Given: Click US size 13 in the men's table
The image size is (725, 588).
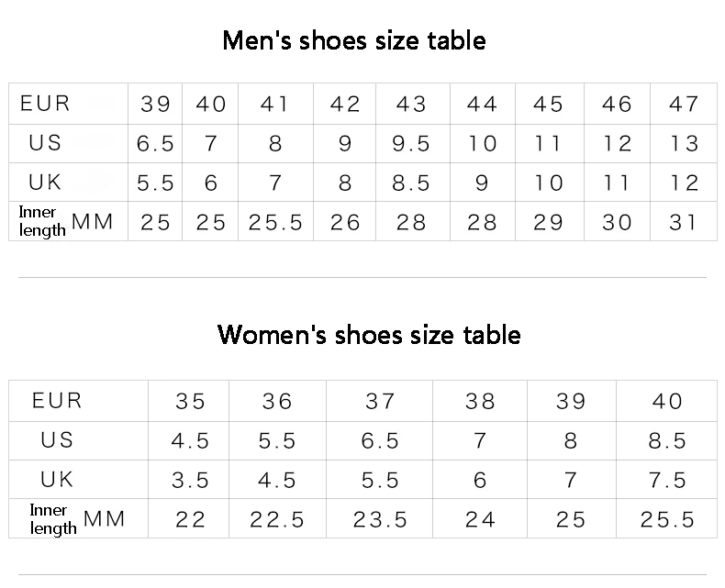Looking at the screenshot, I should click(x=684, y=144).
